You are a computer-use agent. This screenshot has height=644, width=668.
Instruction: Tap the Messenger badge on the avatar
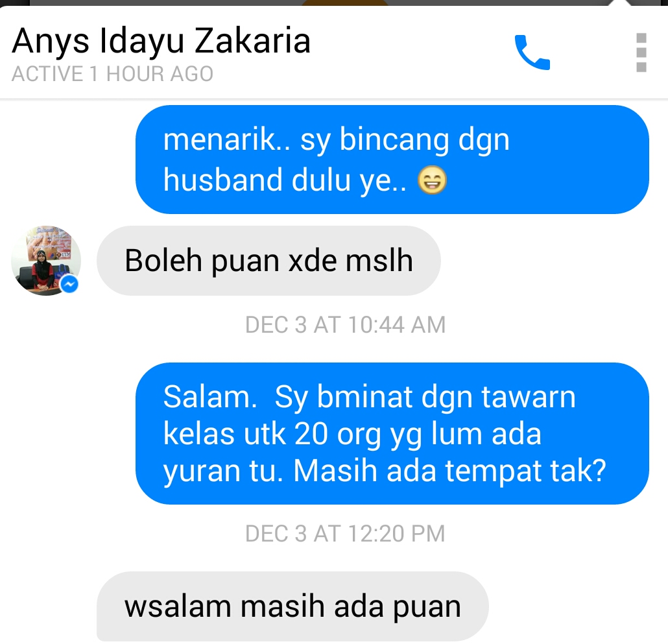coord(69,284)
